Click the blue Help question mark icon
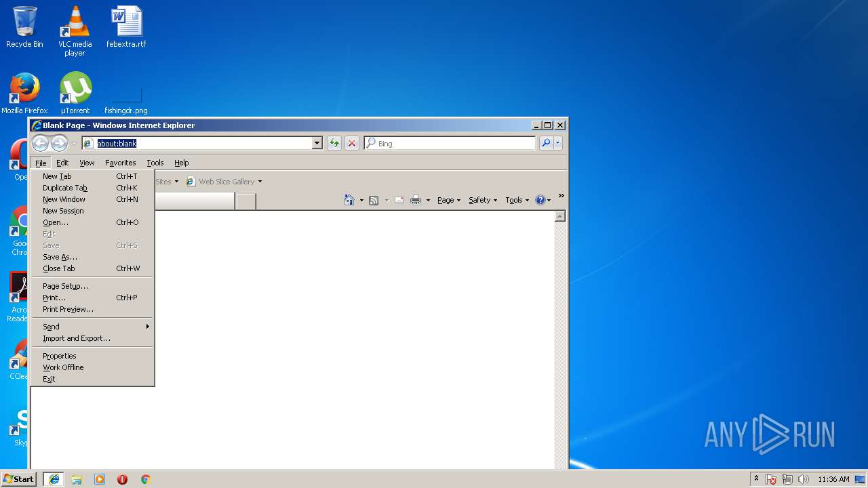868x488 pixels. pos(540,200)
